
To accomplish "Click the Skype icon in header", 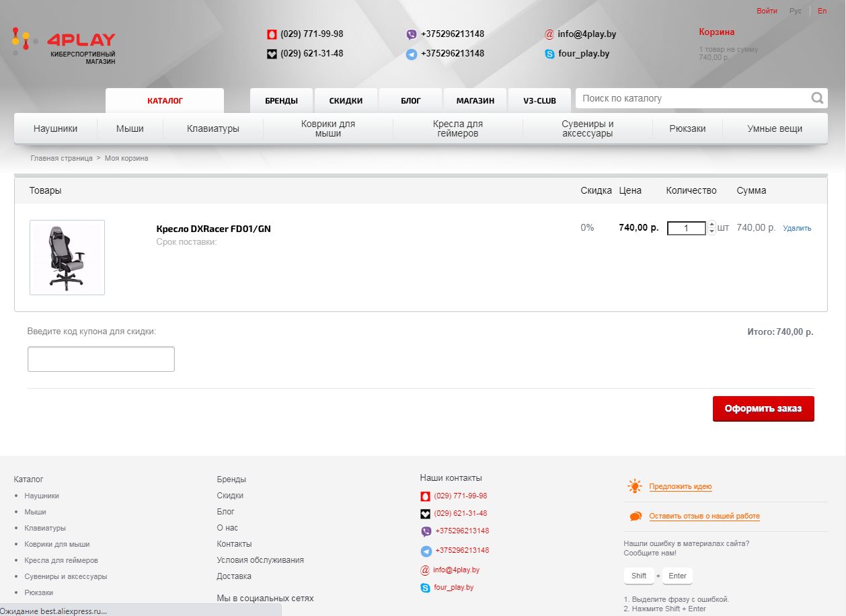I will (549, 54).
